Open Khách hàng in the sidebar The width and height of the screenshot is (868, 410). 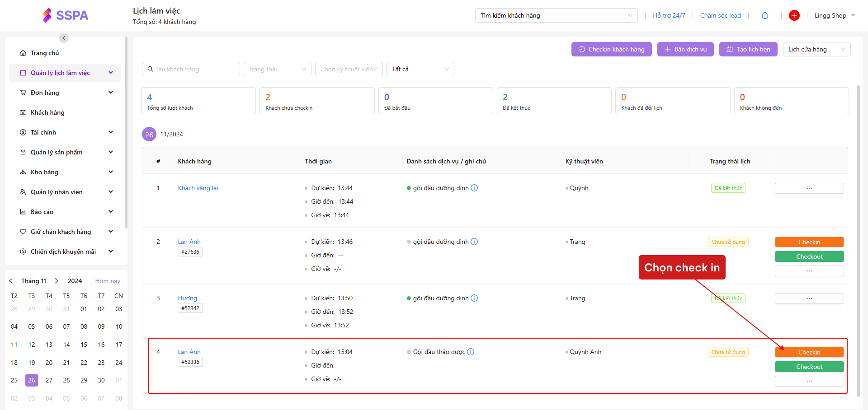(x=47, y=113)
